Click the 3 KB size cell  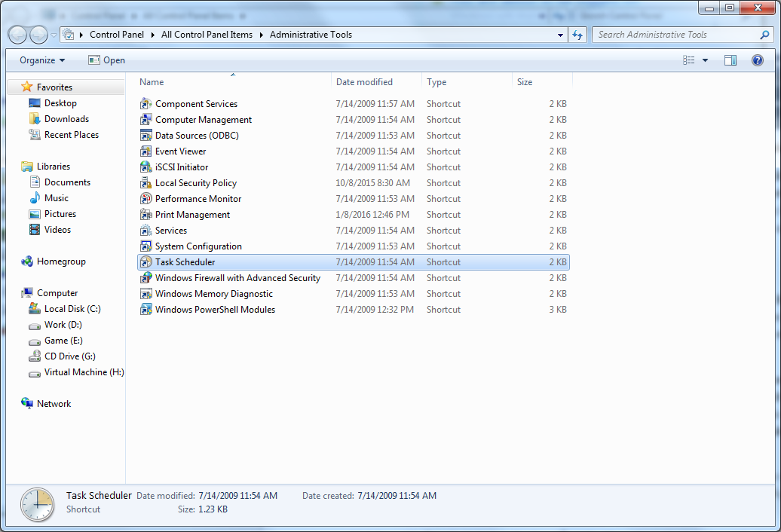(x=558, y=310)
